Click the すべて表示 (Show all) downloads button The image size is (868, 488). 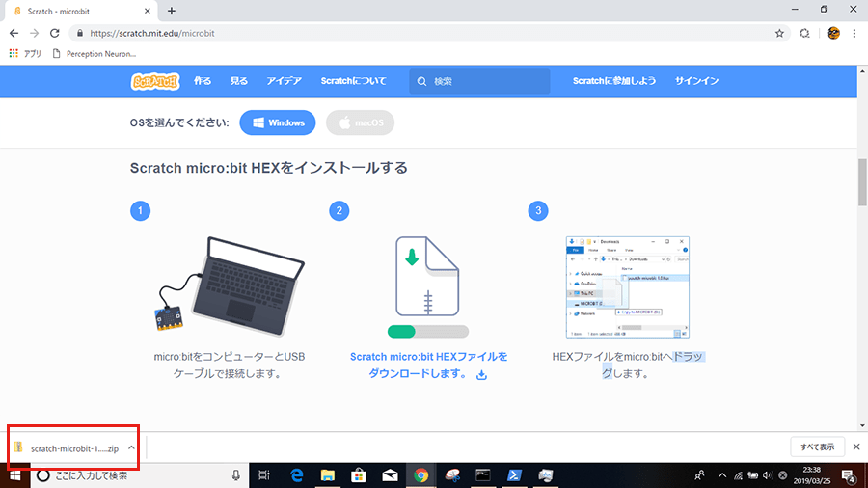coord(817,447)
